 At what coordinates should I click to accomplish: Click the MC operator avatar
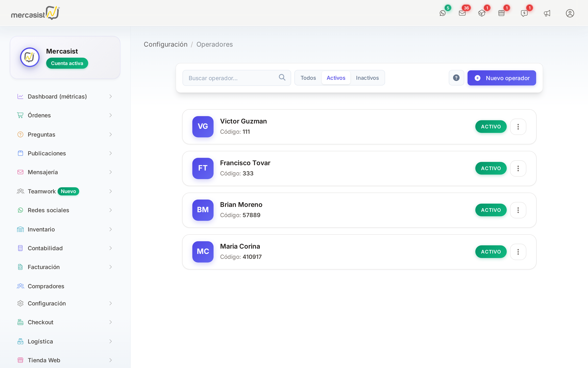tap(203, 252)
